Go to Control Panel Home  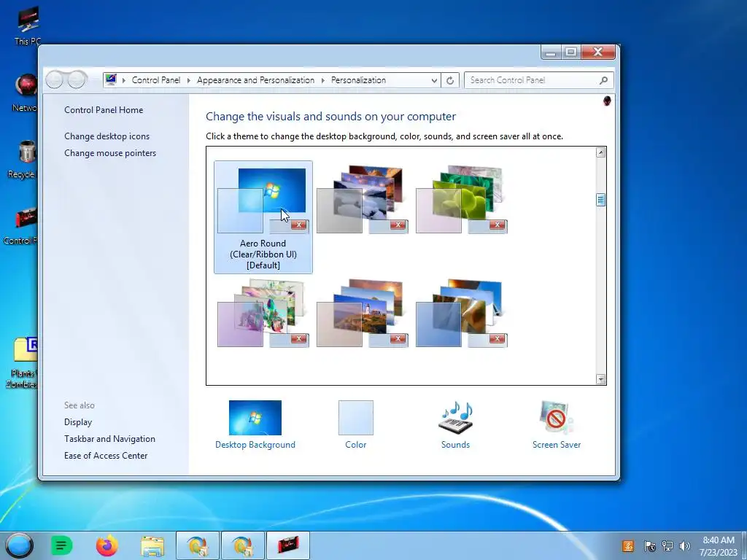[104, 110]
